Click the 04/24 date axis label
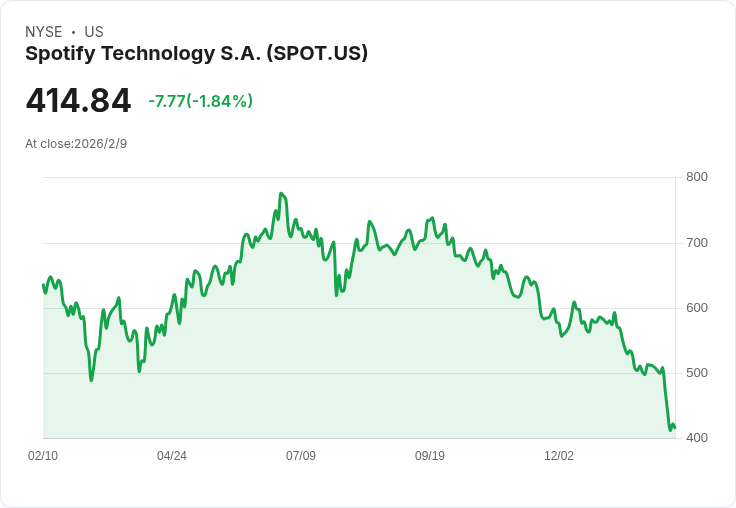Screen dimensions: 736x508 172,455
